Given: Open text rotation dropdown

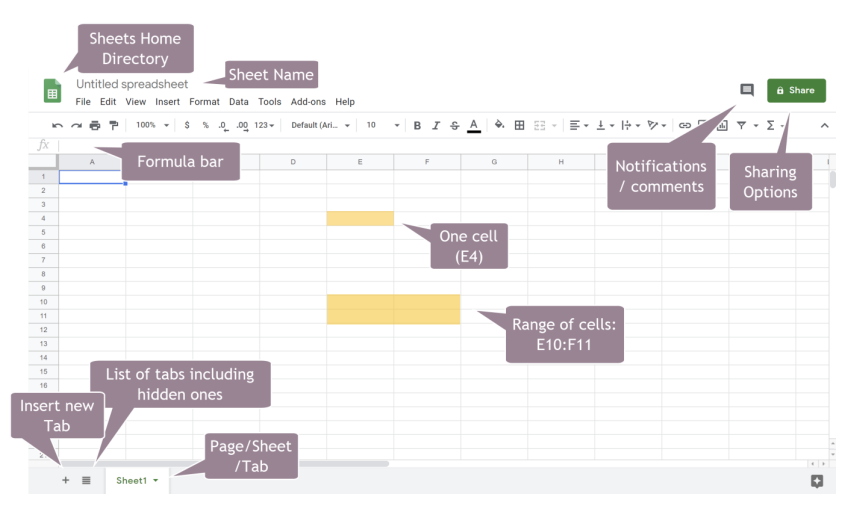Looking at the screenshot, I should coord(656,126).
